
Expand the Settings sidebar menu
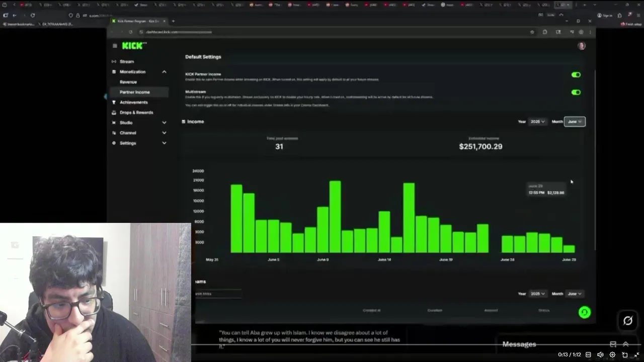(164, 143)
